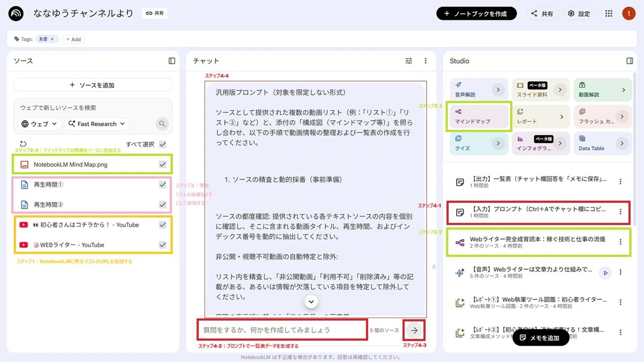Focus the chat question input field

coord(282,330)
